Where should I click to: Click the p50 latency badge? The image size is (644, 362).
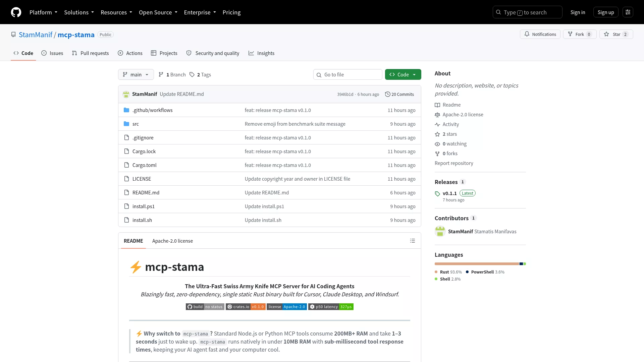331,307
